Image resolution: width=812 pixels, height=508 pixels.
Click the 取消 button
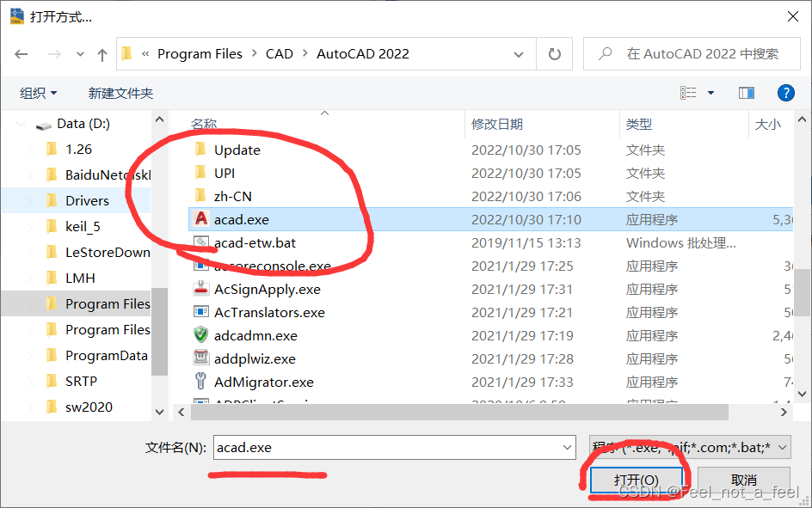[744, 480]
